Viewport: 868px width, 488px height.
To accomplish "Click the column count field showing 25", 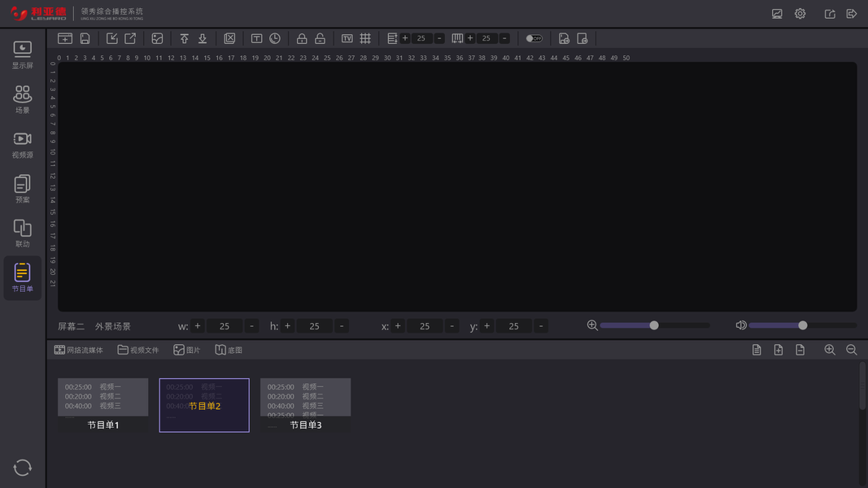I will coord(486,38).
